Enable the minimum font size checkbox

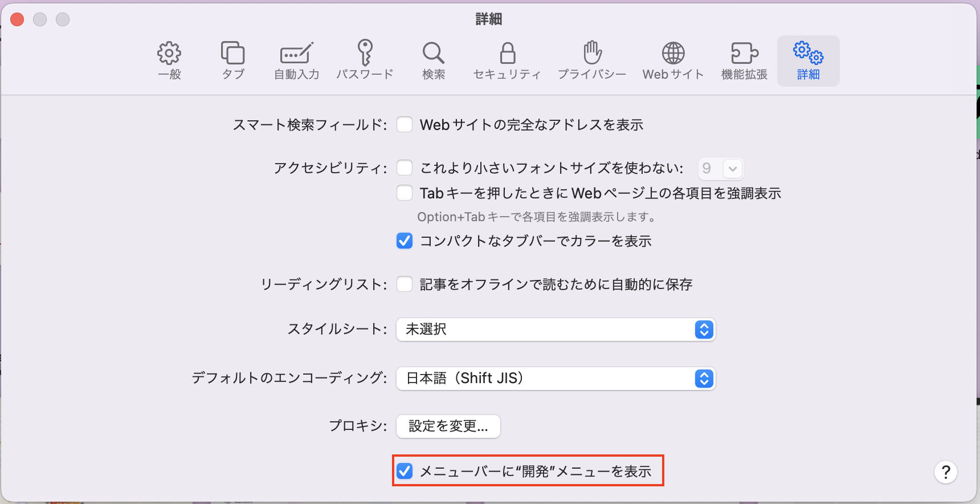405,168
